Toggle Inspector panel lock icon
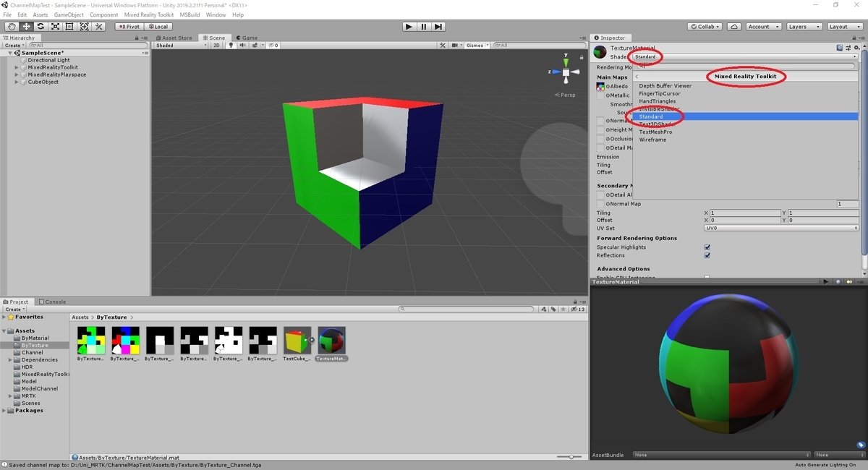Image resolution: width=868 pixels, height=470 pixels. coord(856,38)
